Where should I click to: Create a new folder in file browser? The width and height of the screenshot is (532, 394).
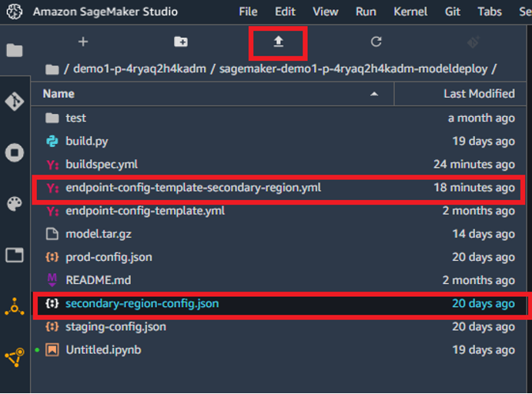point(181,42)
